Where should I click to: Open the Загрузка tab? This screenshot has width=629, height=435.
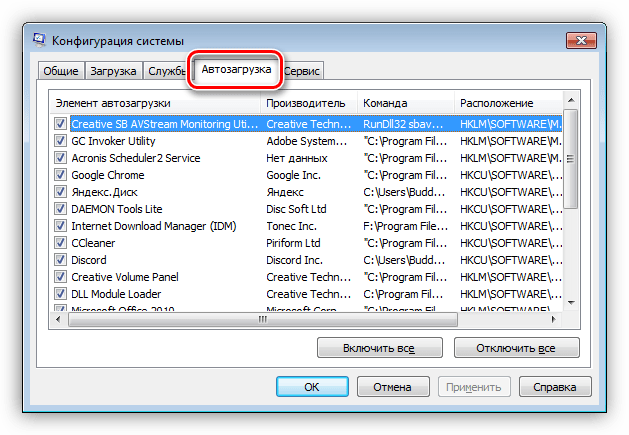coord(113,71)
